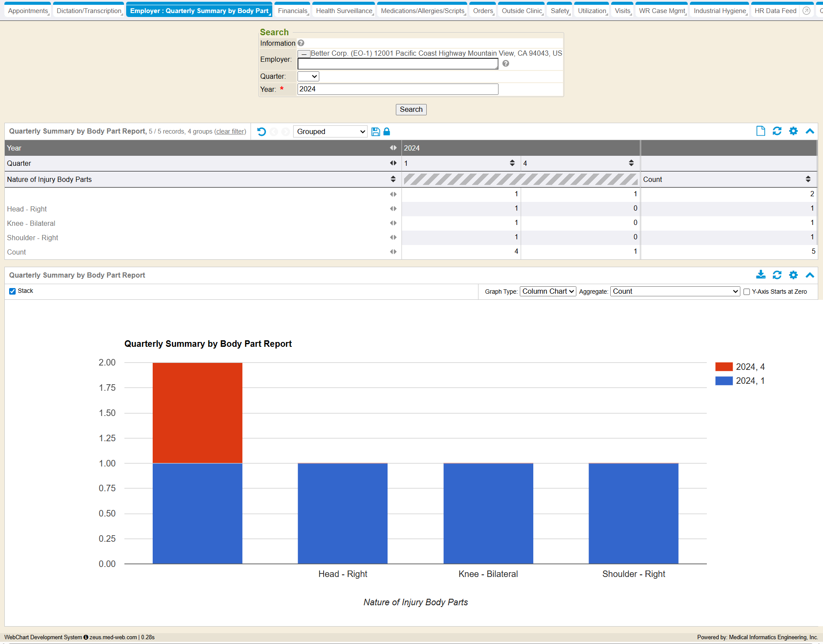Open the chart panel settings gear
Image resolution: width=823 pixels, height=644 pixels.
point(793,275)
